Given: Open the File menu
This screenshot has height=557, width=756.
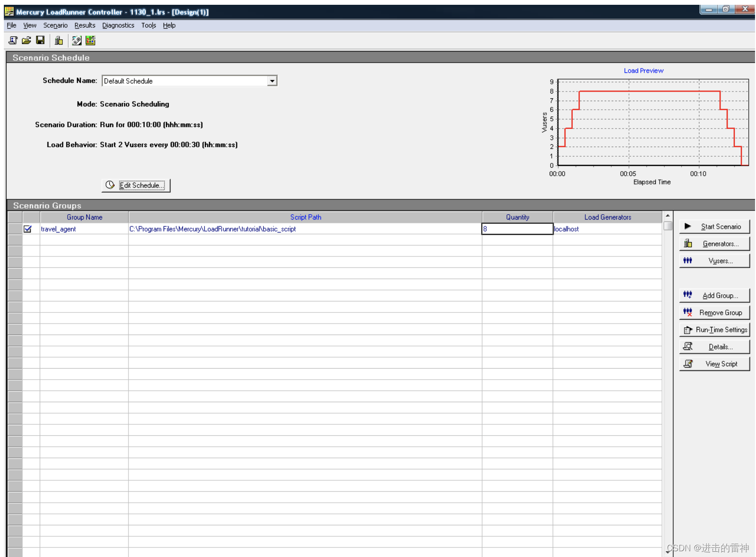Looking at the screenshot, I should click(x=12, y=25).
